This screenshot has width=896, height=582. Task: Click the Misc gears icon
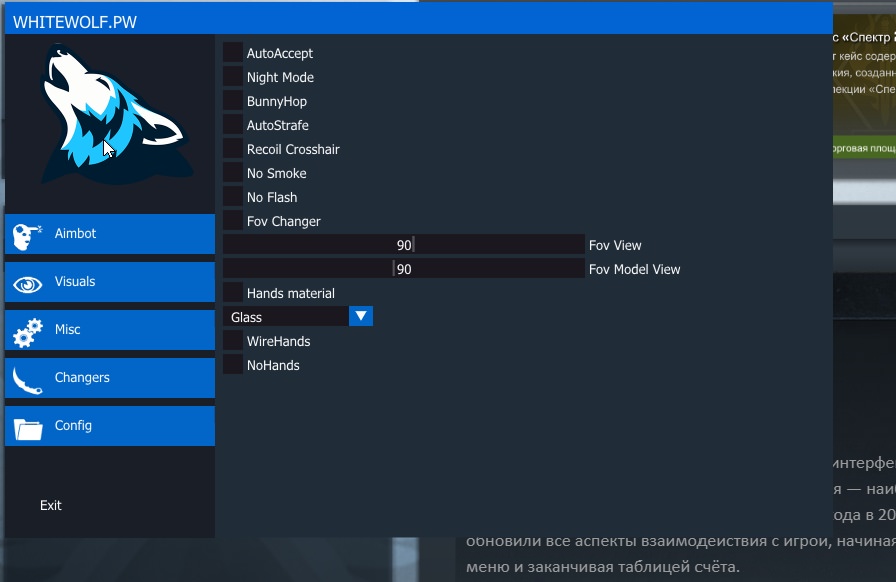[x=27, y=333]
